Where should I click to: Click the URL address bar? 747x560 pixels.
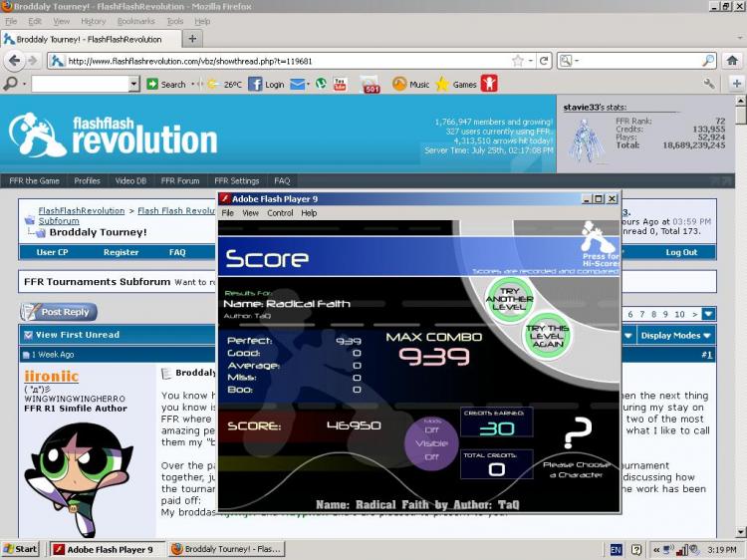click(286, 61)
